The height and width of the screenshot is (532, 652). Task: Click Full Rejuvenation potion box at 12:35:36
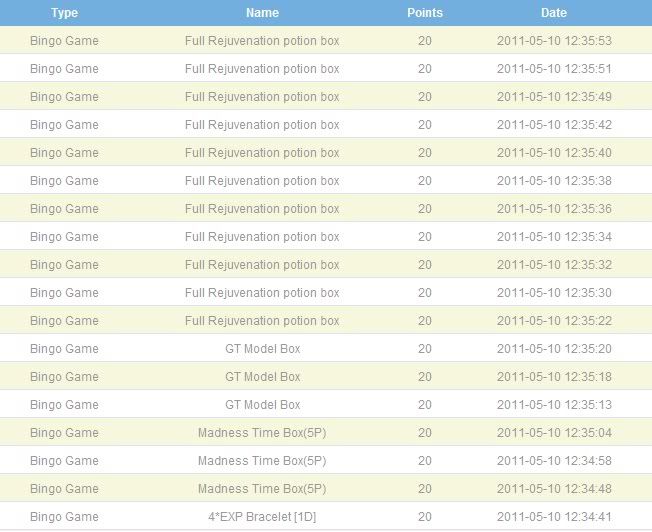click(x=262, y=208)
